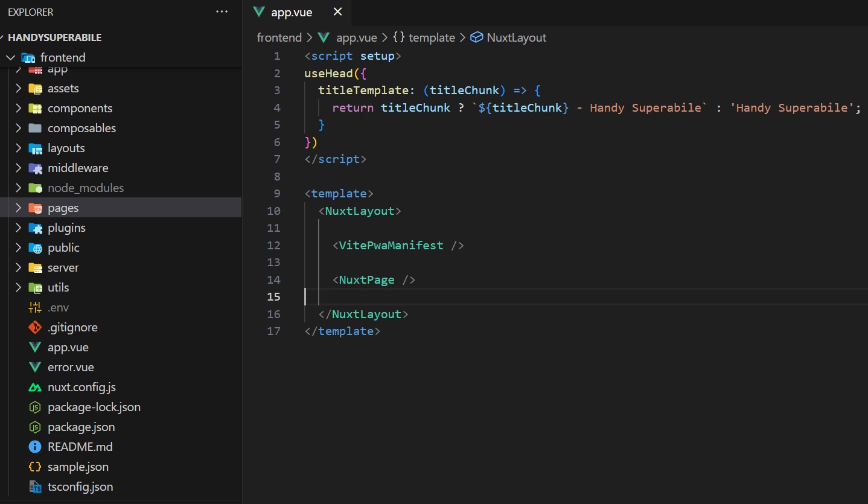Click the components folder icon
Screen dimensions: 868x504
tap(35, 109)
